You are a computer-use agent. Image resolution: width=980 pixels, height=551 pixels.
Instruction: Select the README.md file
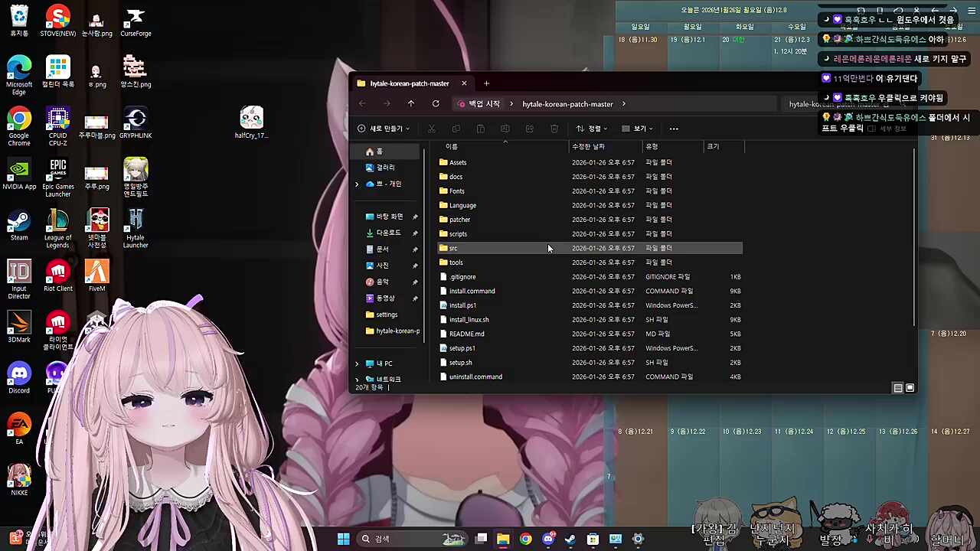[466, 334]
